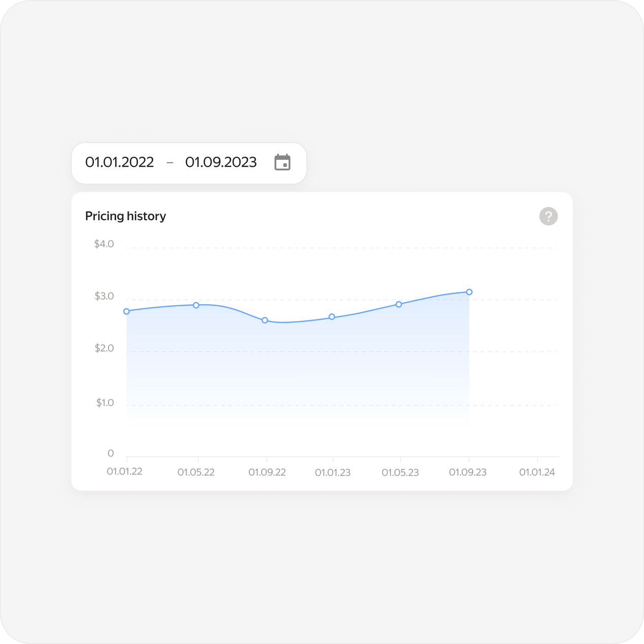Click the 01.01.23 x-axis label
644x644 pixels.
[x=333, y=473]
